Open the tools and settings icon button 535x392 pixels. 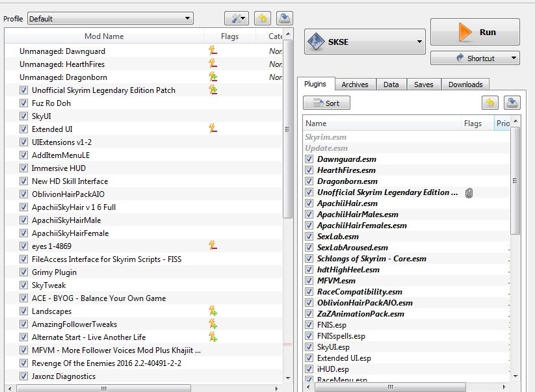[x=237, y=18]
